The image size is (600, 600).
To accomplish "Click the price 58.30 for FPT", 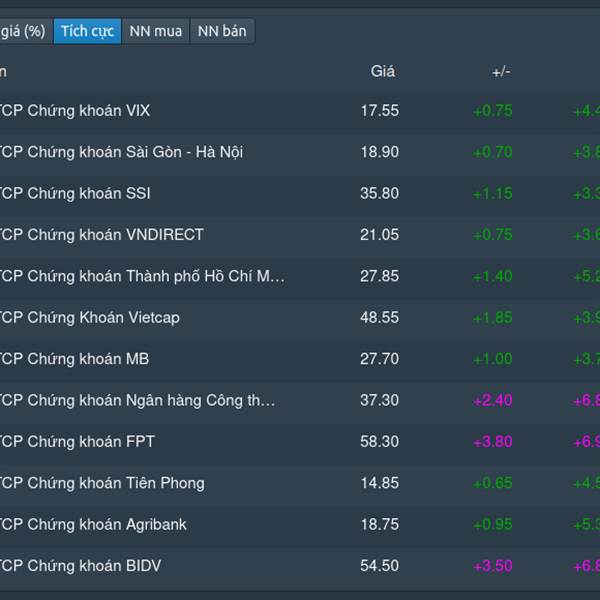I will 379,442.
